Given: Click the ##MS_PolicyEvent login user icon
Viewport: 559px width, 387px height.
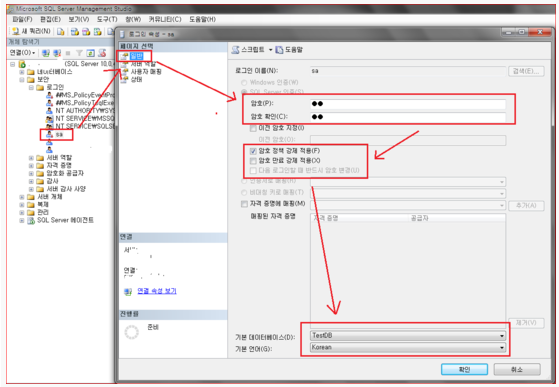Looking at the screenshot, I should pyautogui.click(x=50, y=95).
